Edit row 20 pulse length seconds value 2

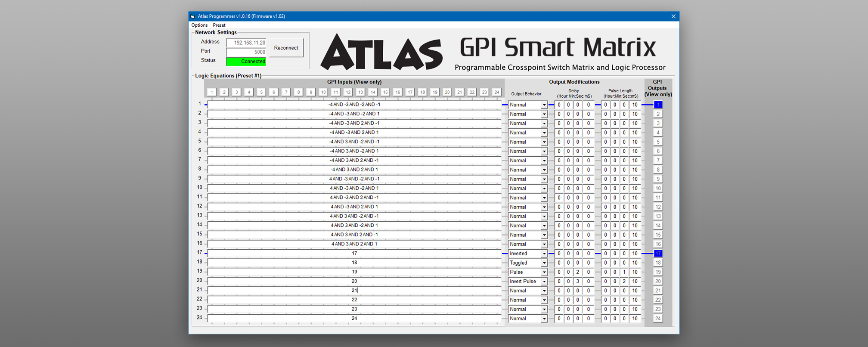624,282
